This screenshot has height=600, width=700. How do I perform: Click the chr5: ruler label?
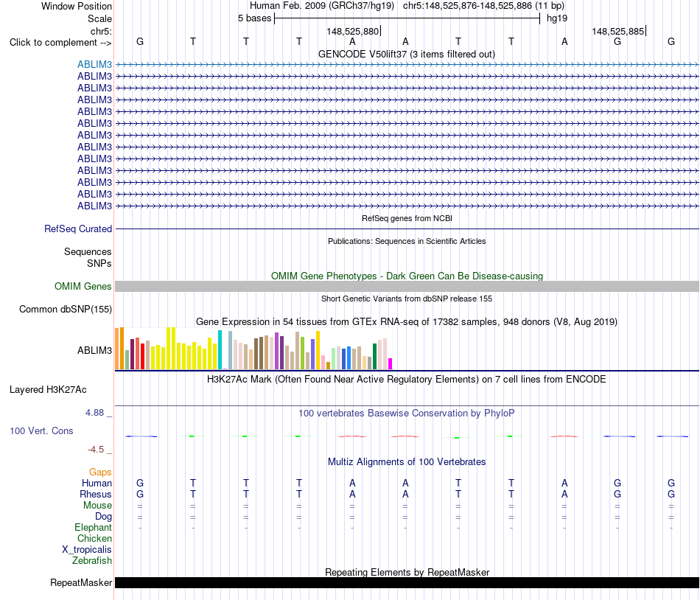tap(101, 31)
